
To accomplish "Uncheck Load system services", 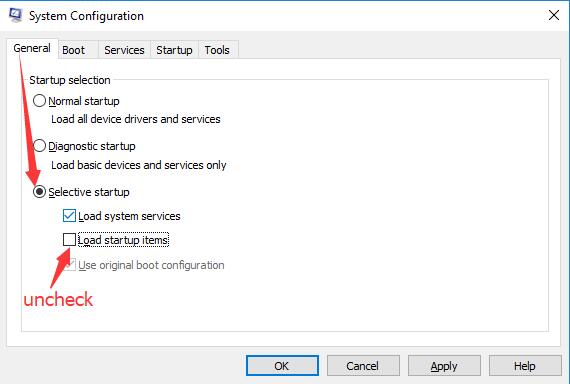I will coord(69,216).
